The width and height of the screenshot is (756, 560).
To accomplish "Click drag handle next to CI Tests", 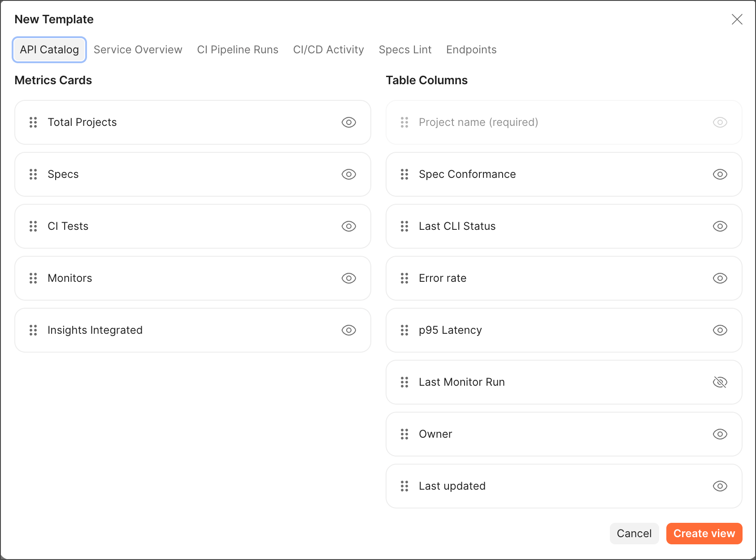I will click(33, 226).
